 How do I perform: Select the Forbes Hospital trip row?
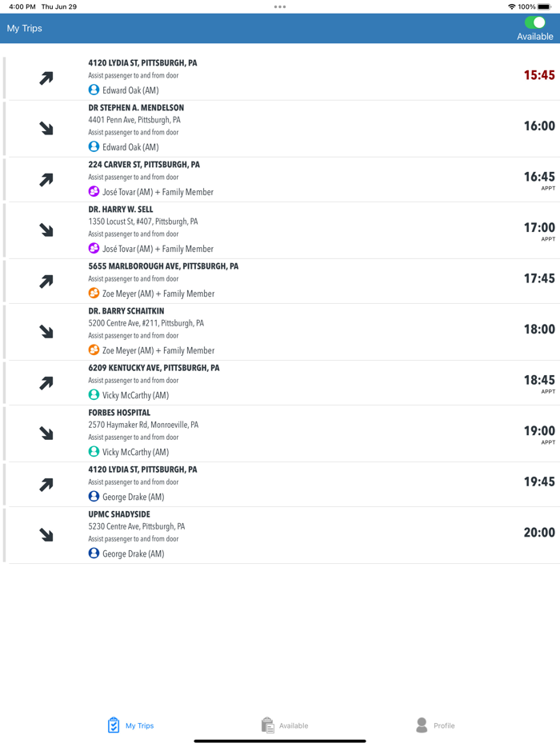click(280, 433)
